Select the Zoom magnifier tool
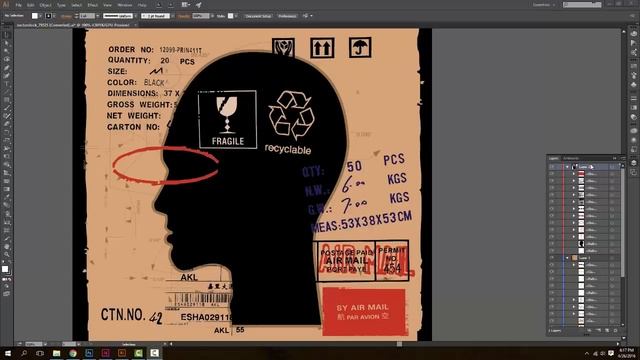The width and height of the screenshot is (640, 360). pos(7,255)
